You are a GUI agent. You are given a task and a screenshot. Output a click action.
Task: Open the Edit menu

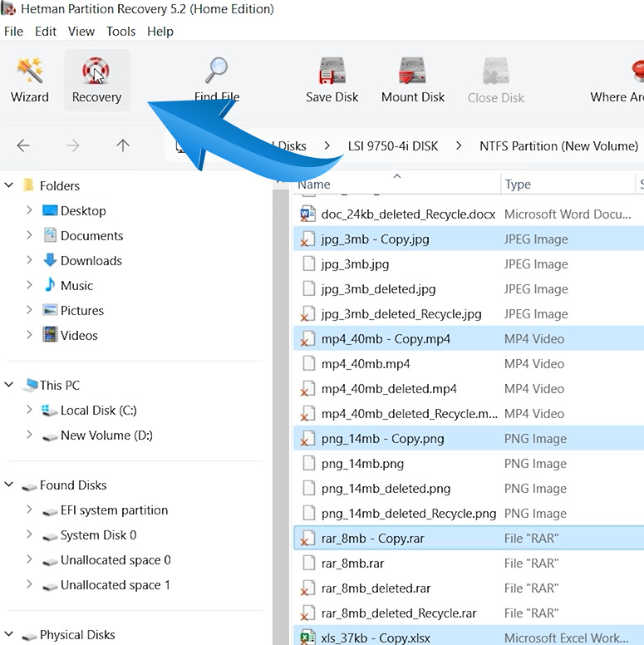[x=46, y=32]
